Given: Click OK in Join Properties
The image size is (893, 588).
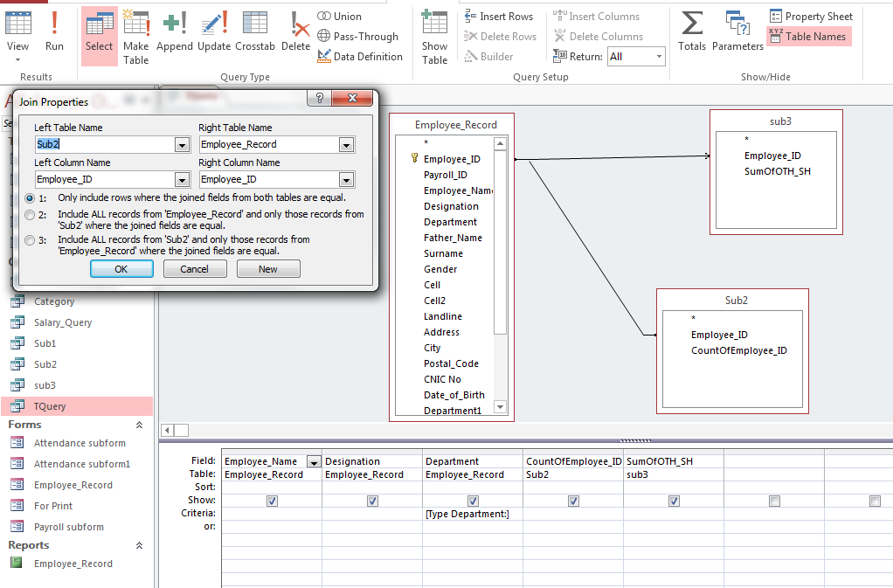Looking at the screenshot, I should (121, 269).
